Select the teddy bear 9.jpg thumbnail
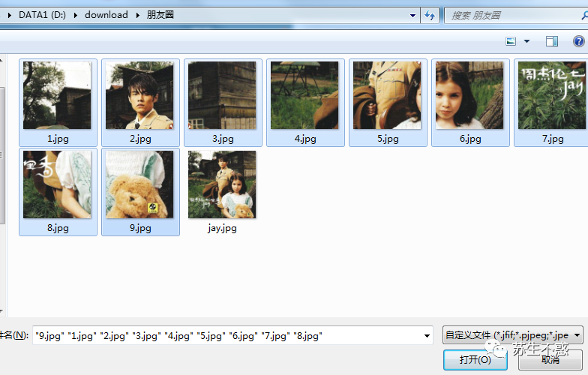 click(x=139, y=184)
